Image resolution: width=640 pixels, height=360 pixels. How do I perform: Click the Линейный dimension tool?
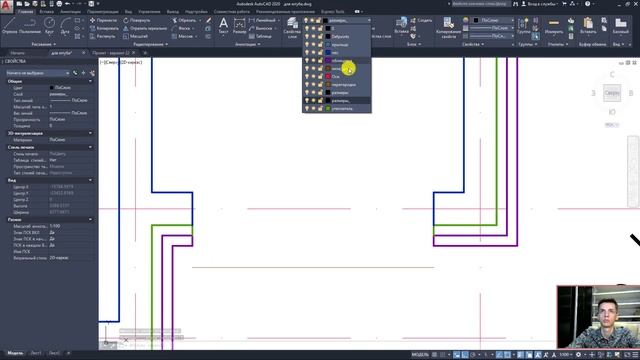(262, 20)
